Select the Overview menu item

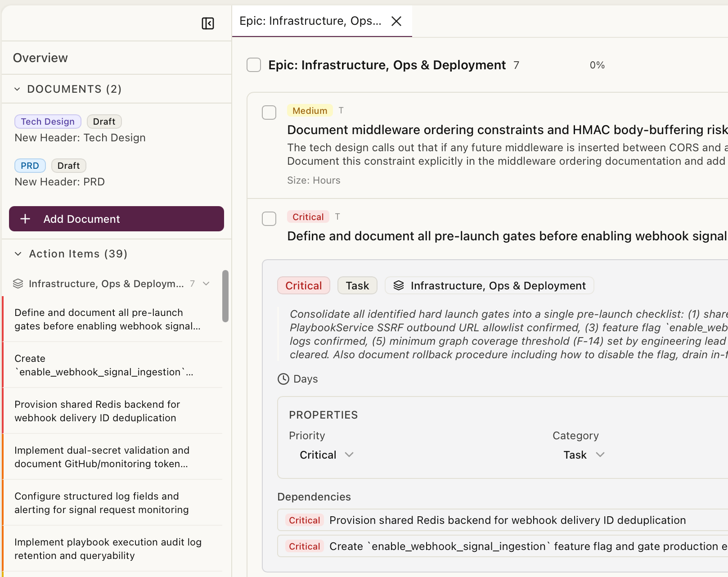40,58
